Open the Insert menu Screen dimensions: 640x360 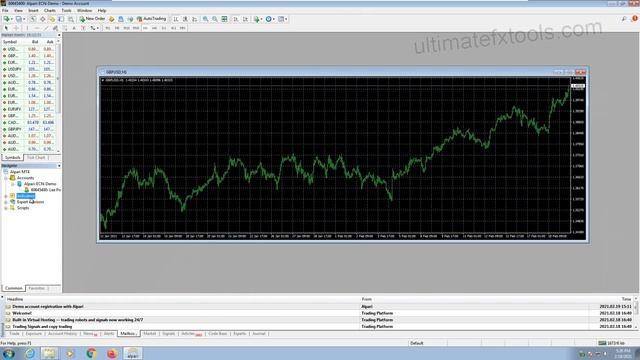pos(33,11)
